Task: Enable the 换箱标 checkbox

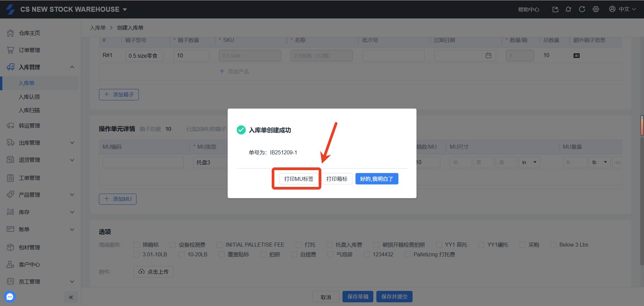Action: tap(137, 245)
